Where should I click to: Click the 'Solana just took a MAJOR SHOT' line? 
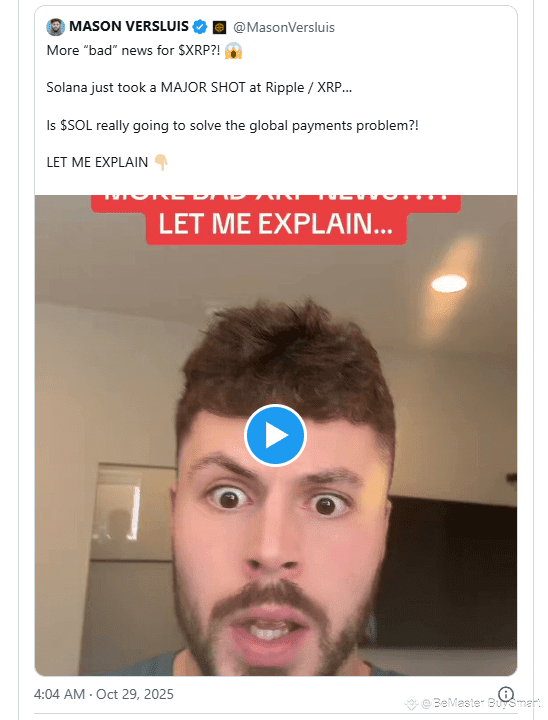[x=199, y=87]
